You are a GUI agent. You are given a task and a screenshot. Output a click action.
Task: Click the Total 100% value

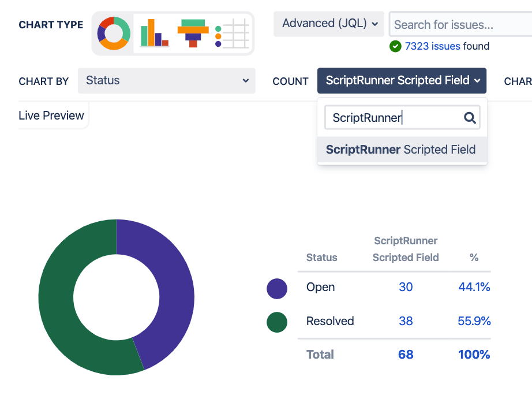coord(474,355)
